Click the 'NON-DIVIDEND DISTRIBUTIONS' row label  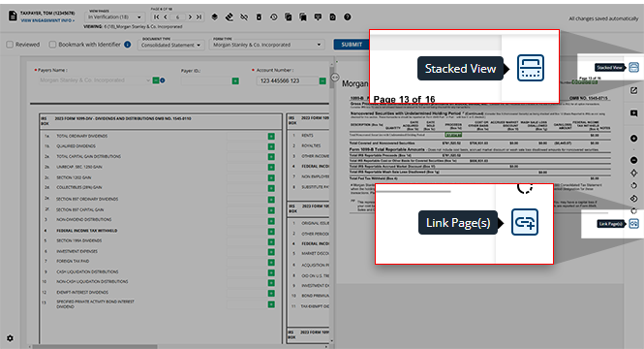[x=84, y=219]
